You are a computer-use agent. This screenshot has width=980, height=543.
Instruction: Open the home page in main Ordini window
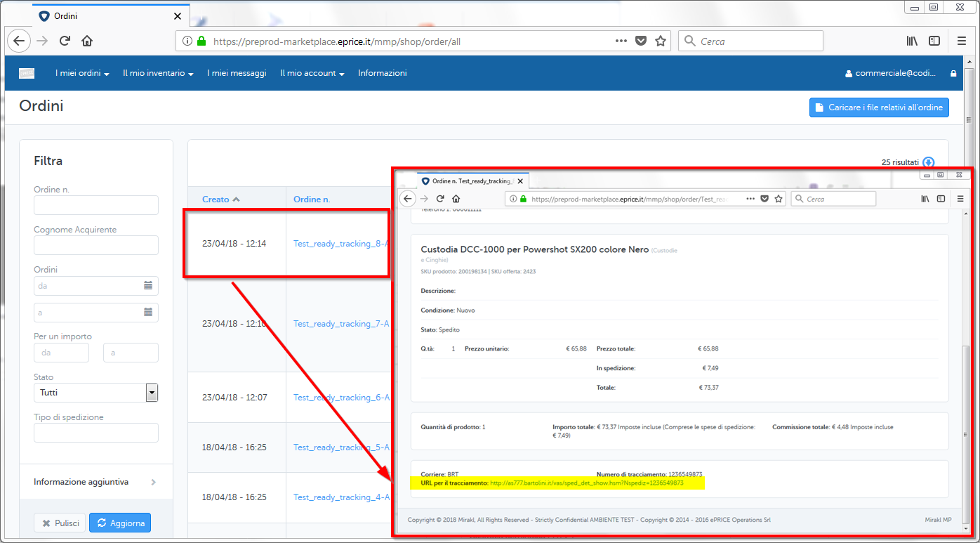87,41
